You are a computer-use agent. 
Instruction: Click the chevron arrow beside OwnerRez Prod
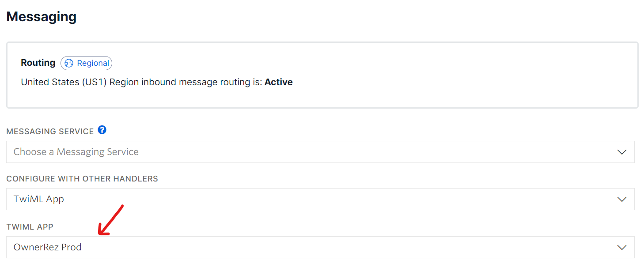621,247
